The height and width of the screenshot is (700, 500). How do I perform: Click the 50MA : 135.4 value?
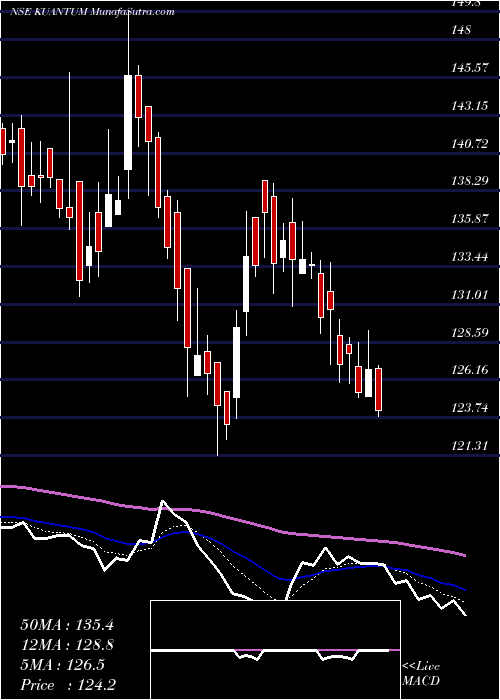click(67, 625)
